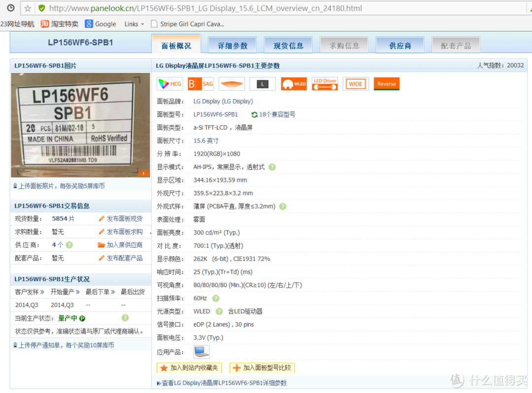
Task: Click the bookmark star in address bar
Action: point(28,8)
